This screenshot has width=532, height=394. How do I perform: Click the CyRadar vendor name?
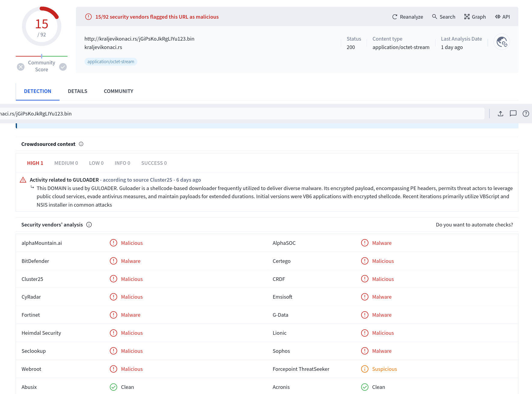point(31,297)
